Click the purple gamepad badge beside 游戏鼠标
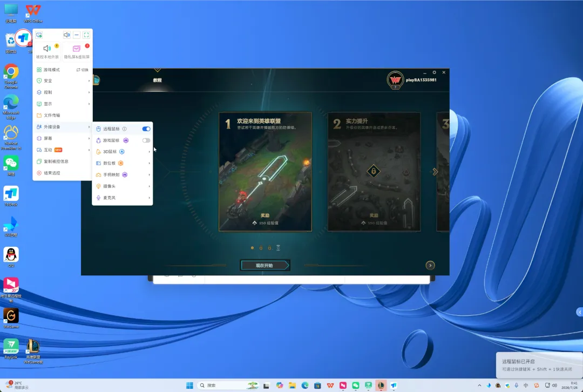The image size is (583, 392). point(126,140)
